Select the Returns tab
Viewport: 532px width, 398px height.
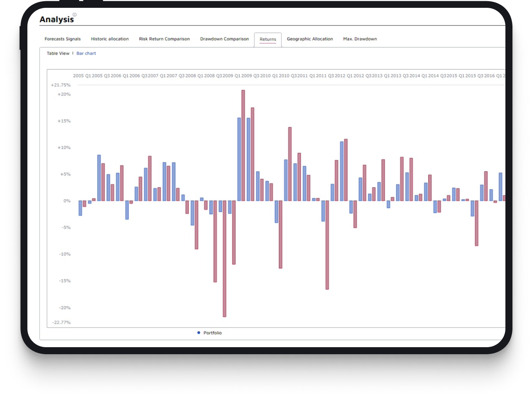tap(268, 39)
